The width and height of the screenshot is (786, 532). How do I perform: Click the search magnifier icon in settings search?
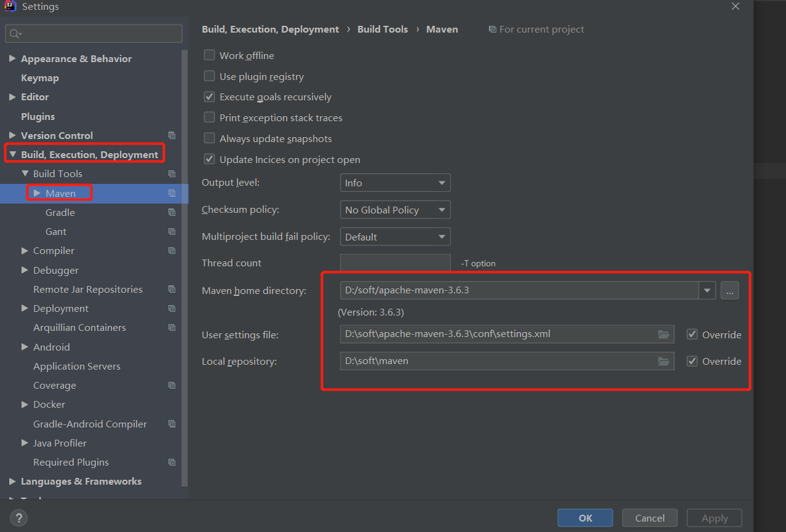(x=15, y=34)
